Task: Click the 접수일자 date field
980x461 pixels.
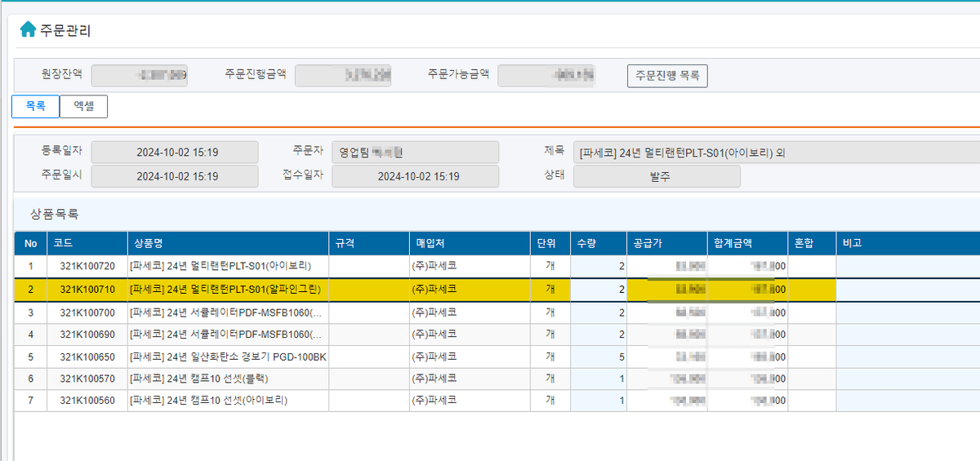Action: pyautogui.click(x=415, y=176)
